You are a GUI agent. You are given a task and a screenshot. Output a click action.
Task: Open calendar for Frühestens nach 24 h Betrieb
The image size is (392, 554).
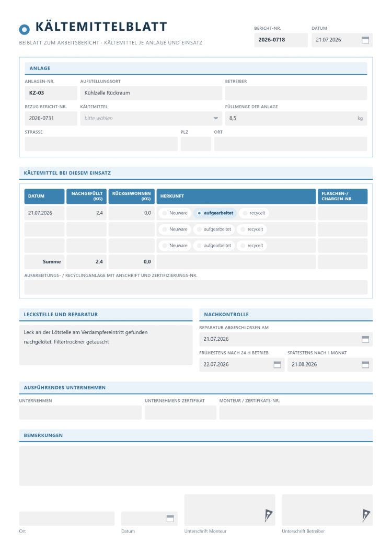click(277, 365)
